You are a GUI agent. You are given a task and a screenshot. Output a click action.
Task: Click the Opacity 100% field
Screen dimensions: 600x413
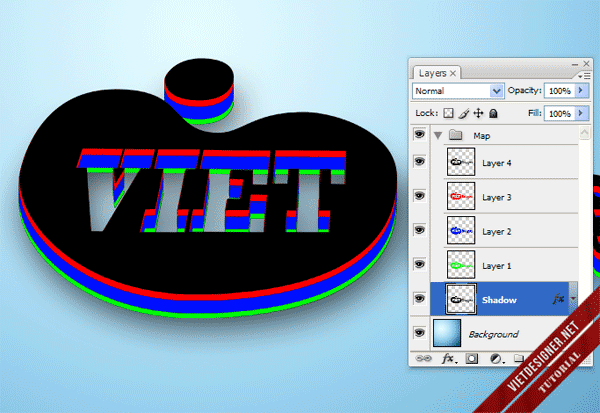(560, 91)
